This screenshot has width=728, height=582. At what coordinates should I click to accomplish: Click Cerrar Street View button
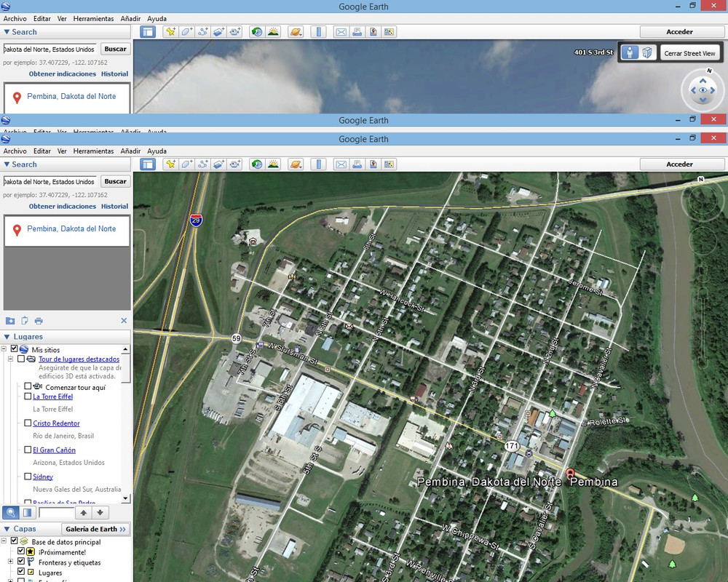tap(689, 53)
